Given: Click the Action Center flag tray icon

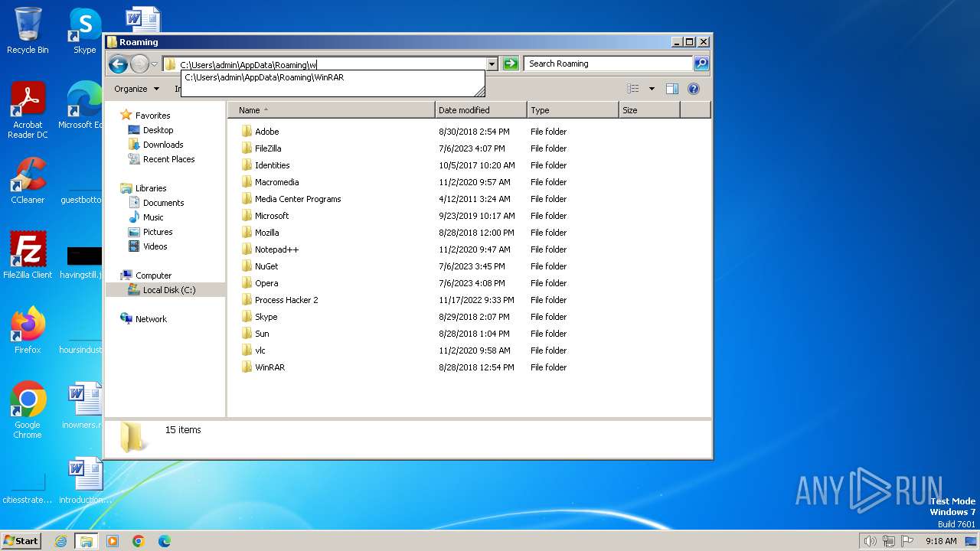Looking at the screenshot, I should pos(908,541).
